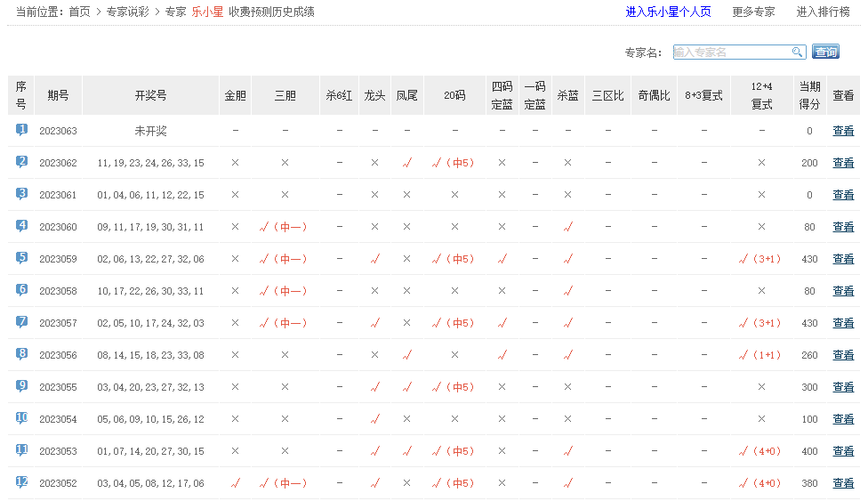The width and height of the screenshot is (868, 501).
Task: Click expert name 乐小星 in breadcrumb
Action: pos(207,12)
